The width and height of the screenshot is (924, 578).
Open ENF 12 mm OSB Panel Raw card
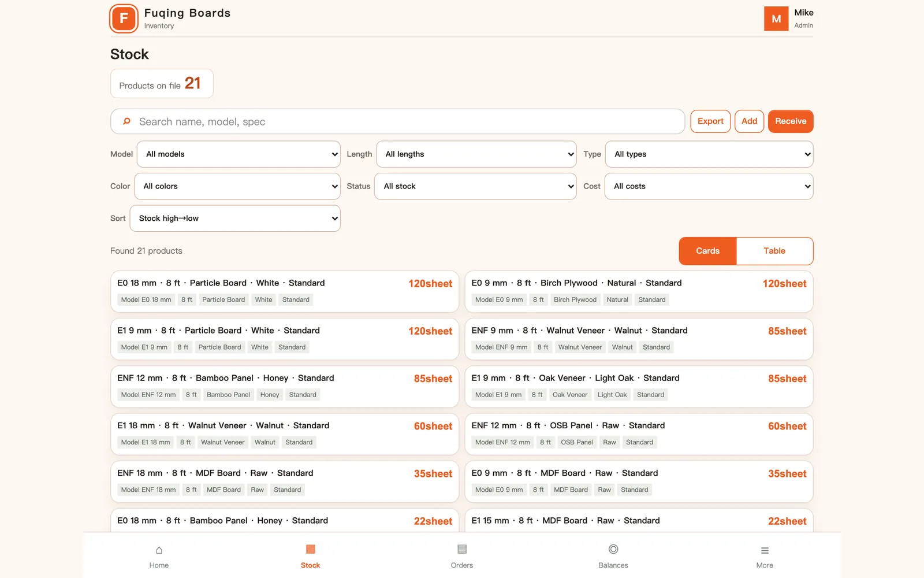click(639, 434)
